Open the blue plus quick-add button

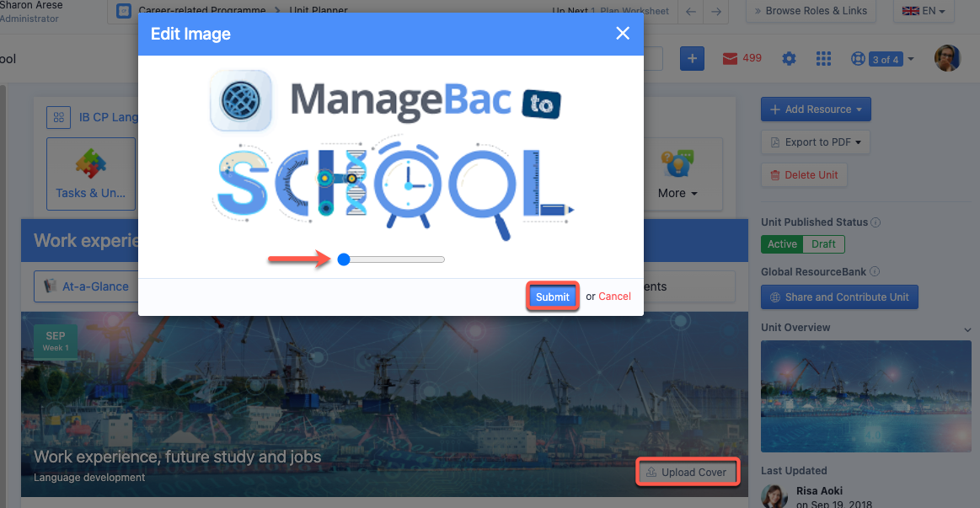click(692, 59)
